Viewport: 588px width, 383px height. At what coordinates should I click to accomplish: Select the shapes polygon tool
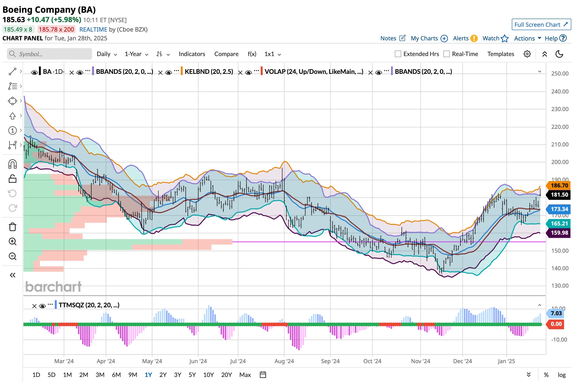click(12, 101)
